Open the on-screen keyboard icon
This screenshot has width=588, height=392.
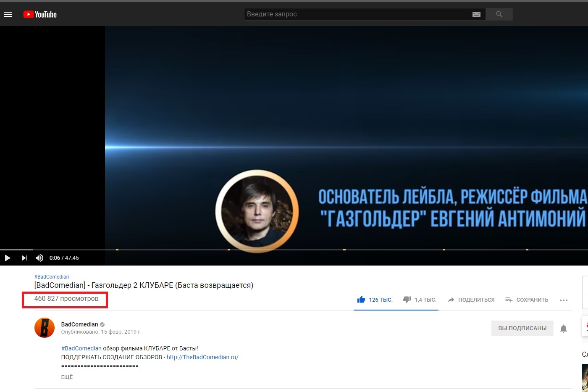point(476,14)
